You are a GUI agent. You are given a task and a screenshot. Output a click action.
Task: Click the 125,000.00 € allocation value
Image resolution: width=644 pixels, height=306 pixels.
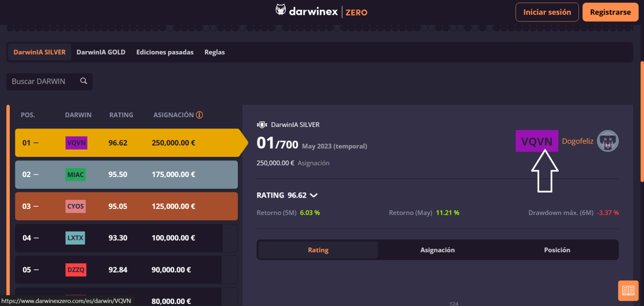tap(173, 206)
